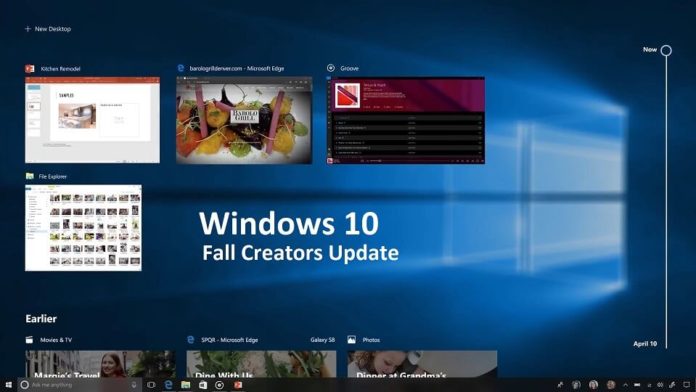Open the PowerPoint taskbar icon
This screenshot has width=696, height=392.
[238, 385]
